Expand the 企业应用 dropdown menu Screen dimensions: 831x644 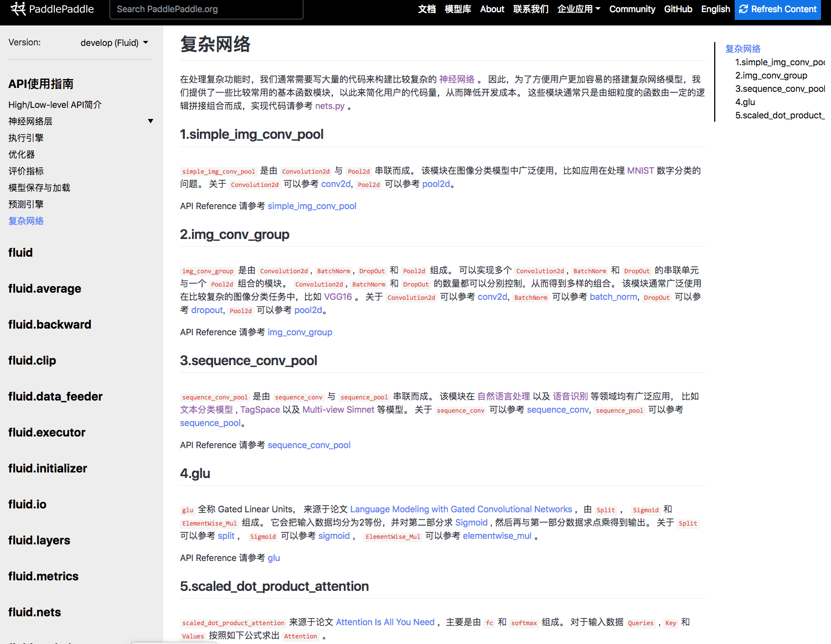pyautogui.click(x=579, y=9)
